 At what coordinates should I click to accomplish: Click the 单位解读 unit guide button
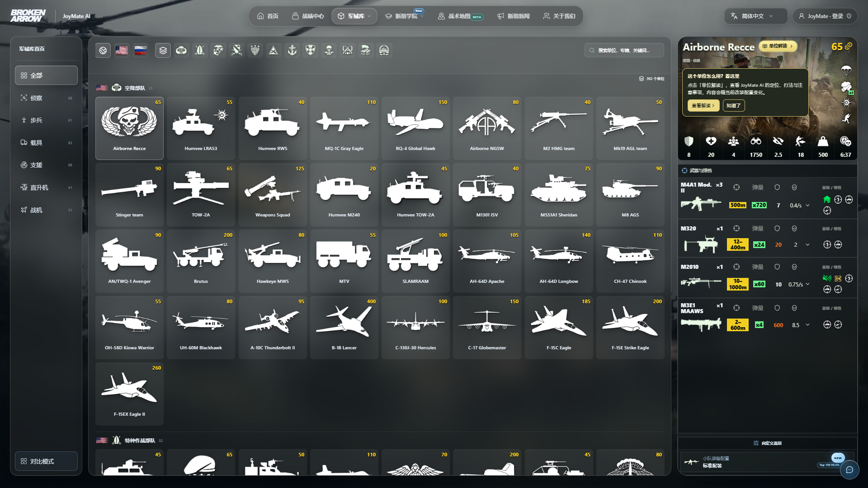coord(778,46)
